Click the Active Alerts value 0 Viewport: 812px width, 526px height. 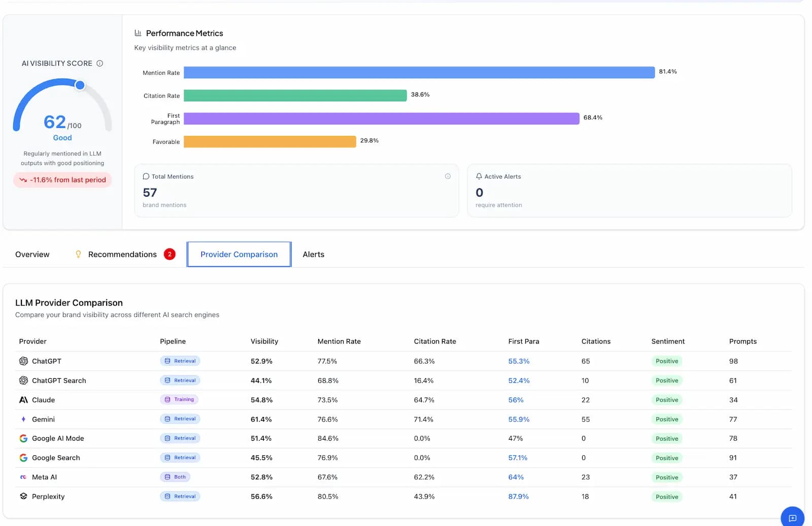coord(480,192)
